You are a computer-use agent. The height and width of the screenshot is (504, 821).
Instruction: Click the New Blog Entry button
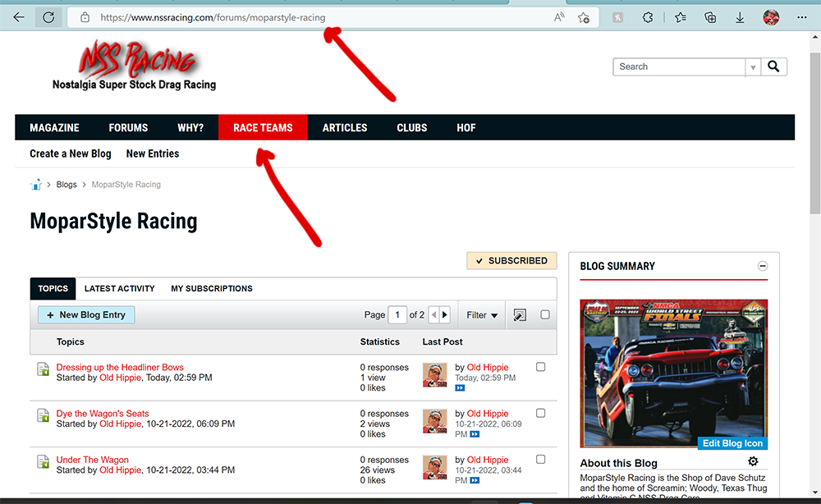click(x=86, y=314)
